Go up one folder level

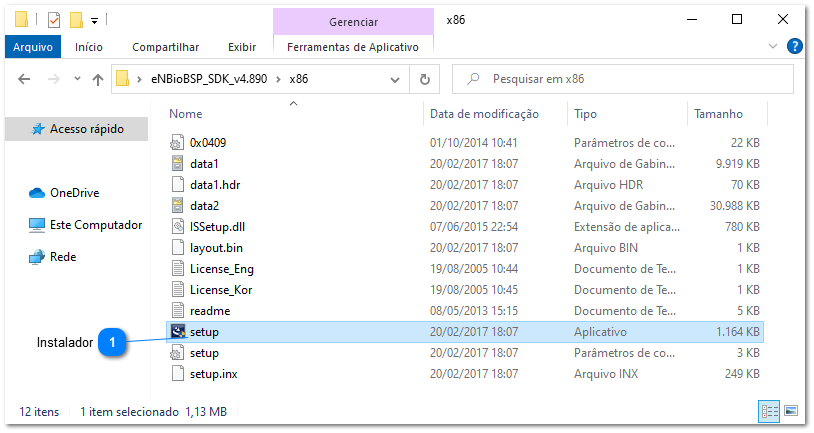tap(98, 79)
